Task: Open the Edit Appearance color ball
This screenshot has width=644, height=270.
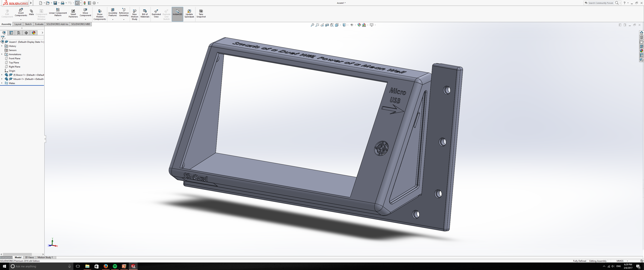Action: [359, 25]
